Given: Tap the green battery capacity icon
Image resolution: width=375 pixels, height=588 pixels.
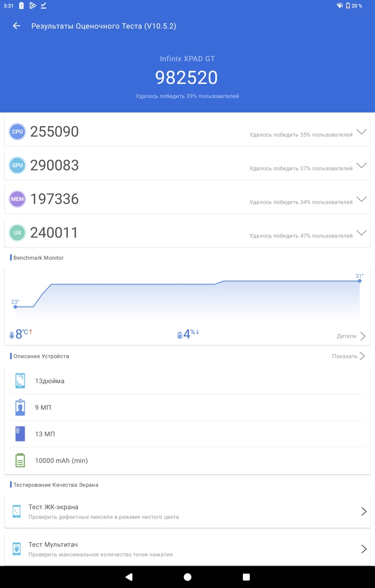Looking at the screenshot, I should tap(20, 460).
